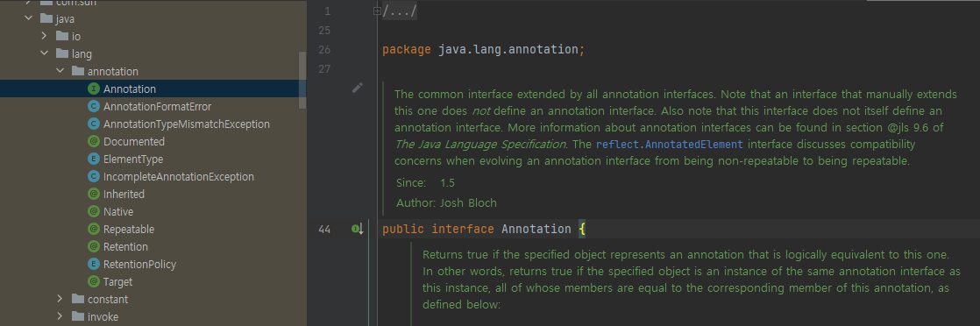Image resolution: width=980 pixels, height=326 pixels.
Task: Expand the io folder
Action: 45,36
